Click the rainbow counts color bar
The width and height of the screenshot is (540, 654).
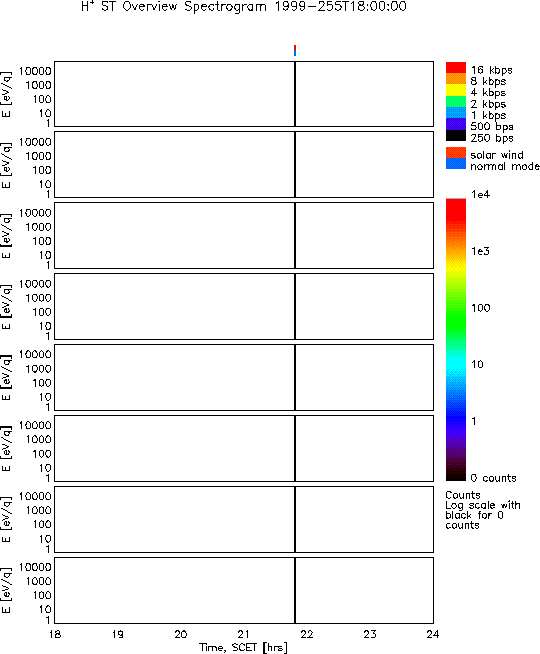[x=456, y=340]
